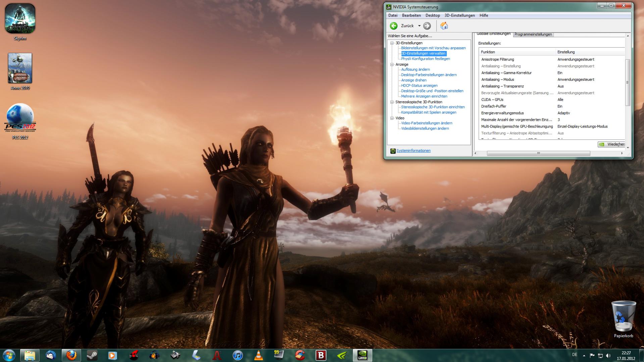Open the Desktop menu
The image size is (644, 362).
click(x=433, y=15)
